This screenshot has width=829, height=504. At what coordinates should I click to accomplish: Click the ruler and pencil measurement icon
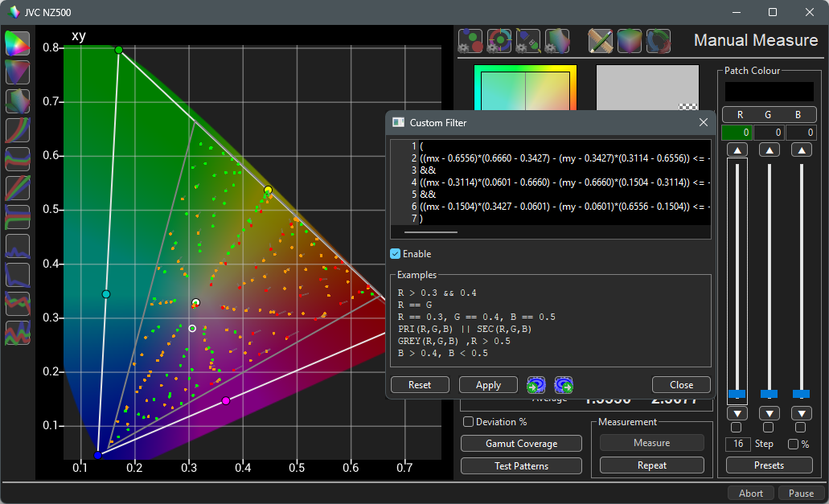click(601, 40)
